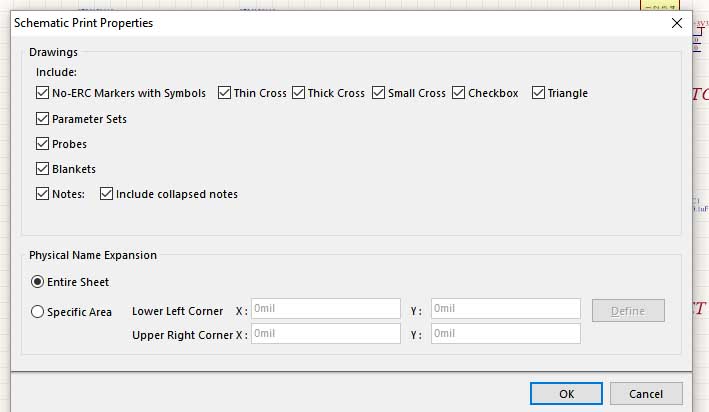Select the Entire Sheet radio button
Viewport: 709px width, 412px height.
coord(38,282)
